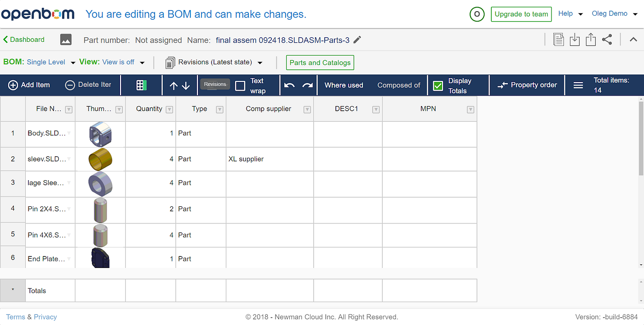Image resolution: width=644 pixels, height=325 pixels.
Task: Select the XL supplier cell
Action: [270, 159]
